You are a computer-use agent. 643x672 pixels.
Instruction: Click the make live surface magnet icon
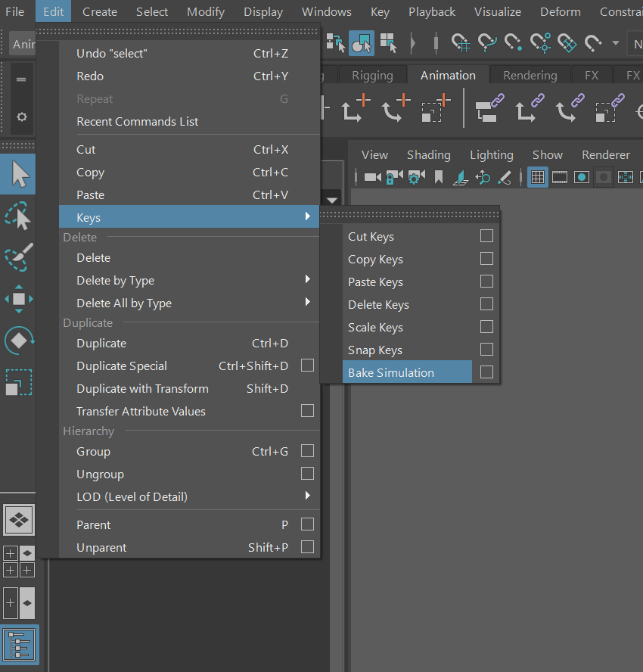(593, 43)
